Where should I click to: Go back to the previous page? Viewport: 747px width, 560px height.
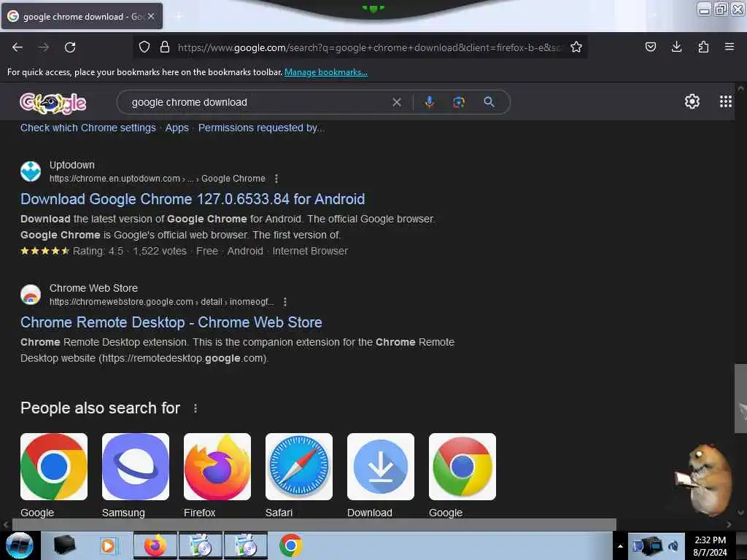pyautogui.click(x=18, y=47)
